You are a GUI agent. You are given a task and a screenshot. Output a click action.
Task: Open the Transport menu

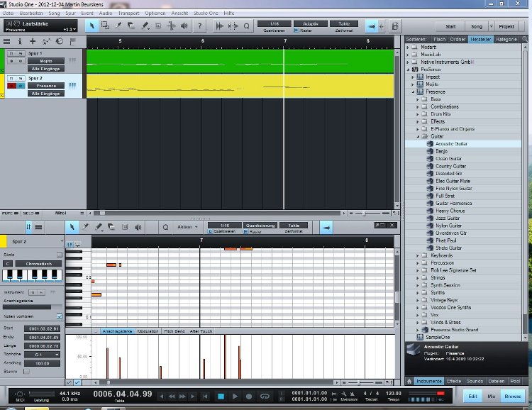[x=128, y=13]
